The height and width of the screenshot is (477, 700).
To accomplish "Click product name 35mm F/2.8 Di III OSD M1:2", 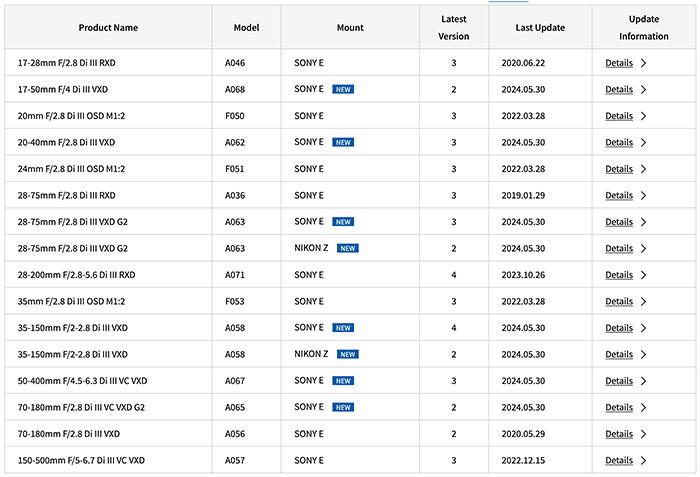I will pyautogui.click(x=71, y=301).
